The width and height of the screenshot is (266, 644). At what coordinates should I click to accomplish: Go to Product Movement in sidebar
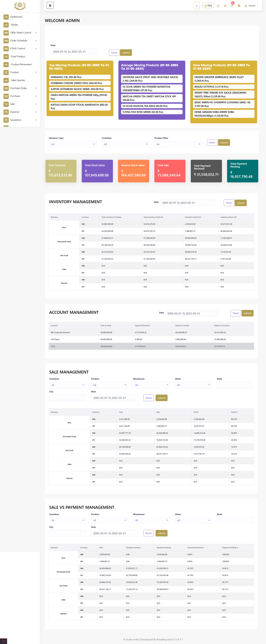pyautogui.click(x=21, y=64)
